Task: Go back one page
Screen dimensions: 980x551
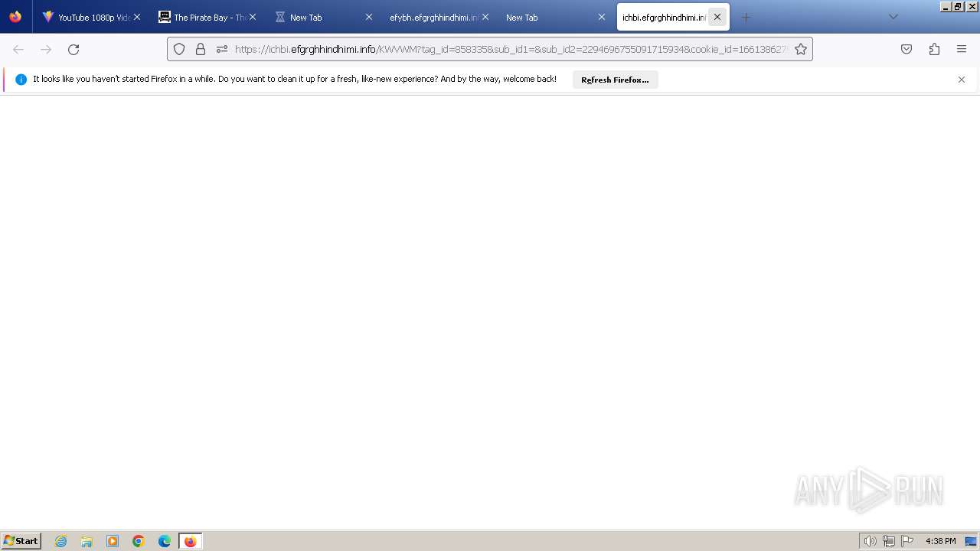Action: [18, 49]
